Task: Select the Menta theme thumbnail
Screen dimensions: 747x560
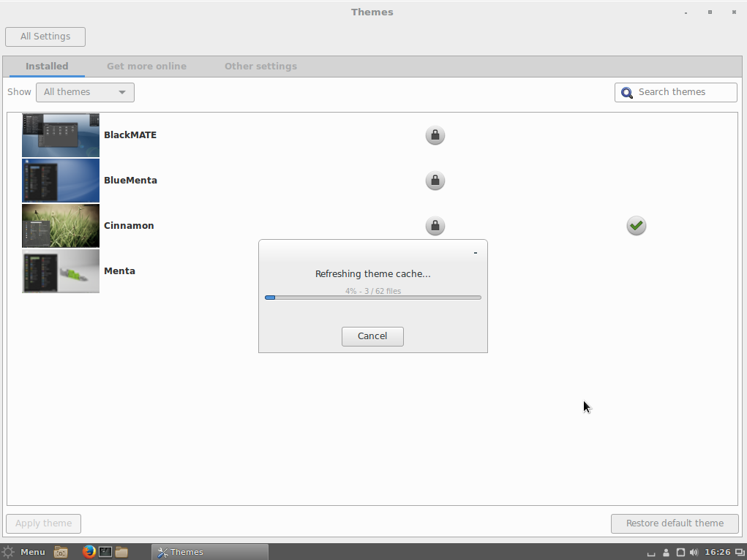Action: (x=61, y=271)
